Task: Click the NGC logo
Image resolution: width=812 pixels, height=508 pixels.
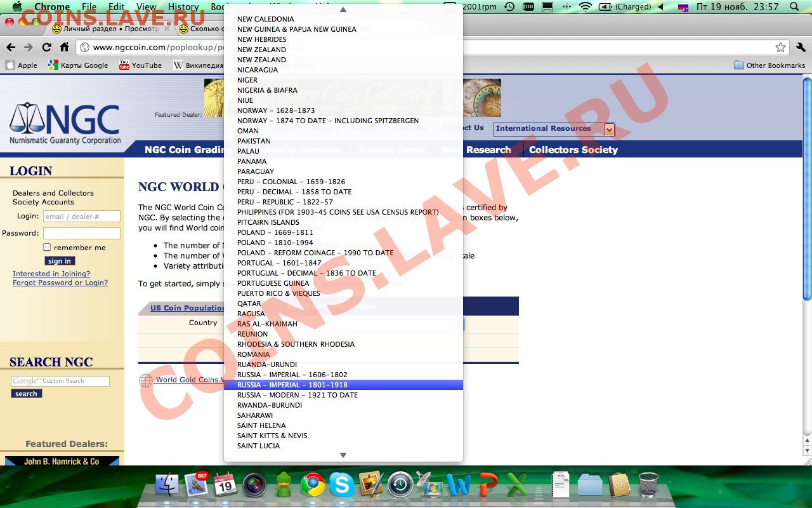Action: [x=65, y=123]
